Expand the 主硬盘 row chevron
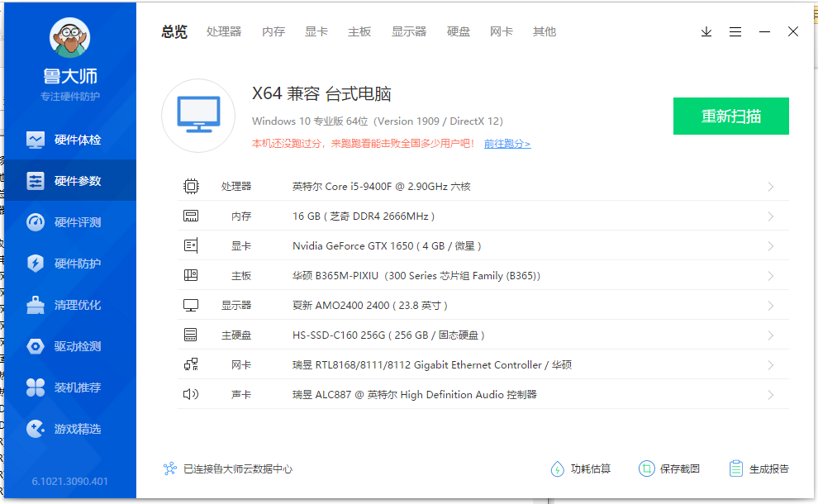This screenshot has width=818, height=504. (770, 335)
